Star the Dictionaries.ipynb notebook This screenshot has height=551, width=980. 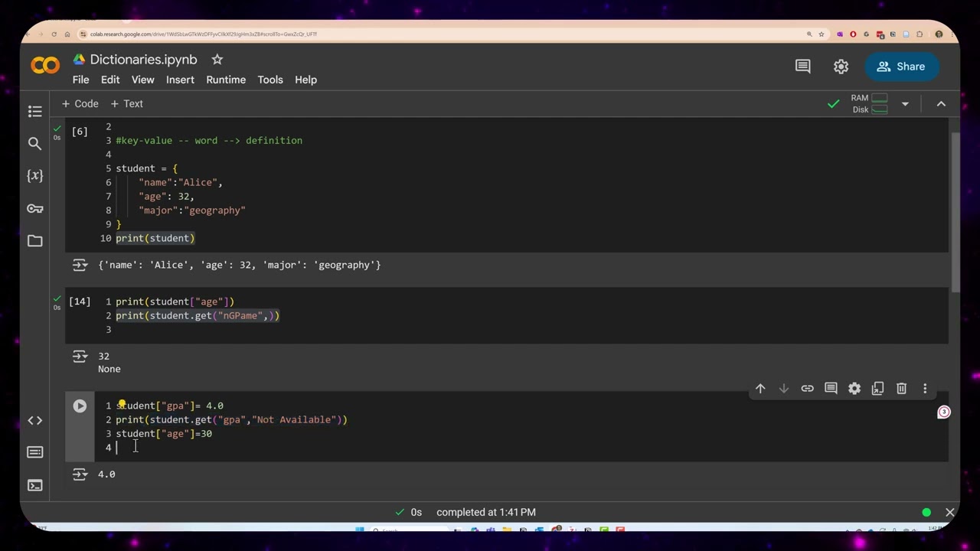pos(217,60)
